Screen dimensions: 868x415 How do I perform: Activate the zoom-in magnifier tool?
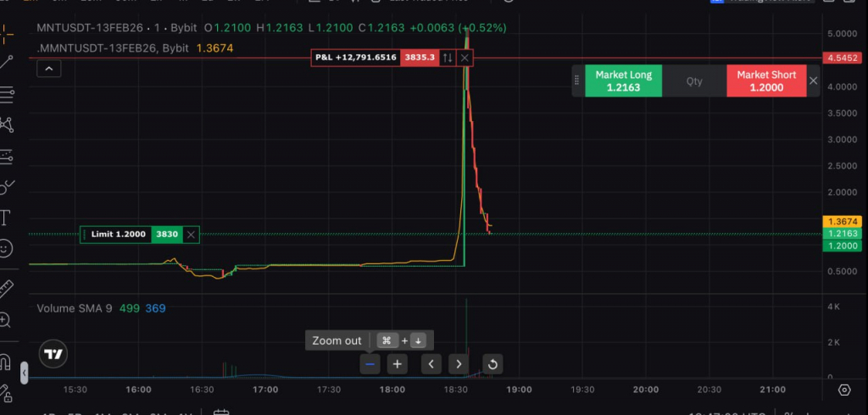tap(6, 320)
